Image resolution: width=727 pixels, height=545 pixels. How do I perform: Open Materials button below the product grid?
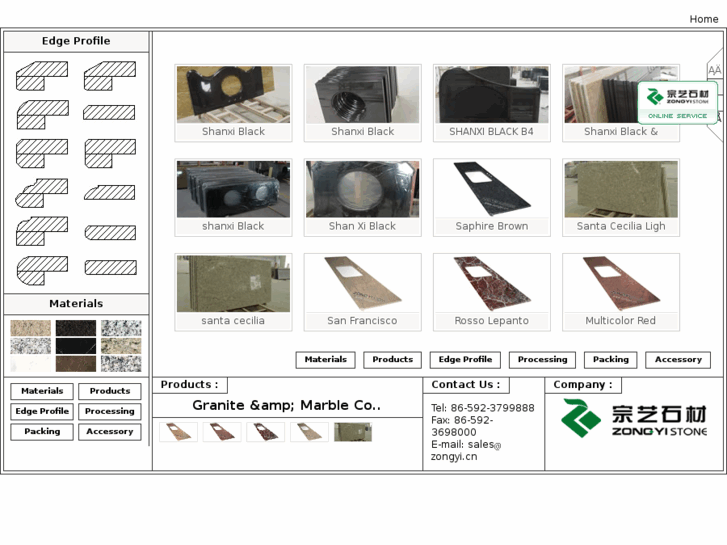(x=325, y=359)
